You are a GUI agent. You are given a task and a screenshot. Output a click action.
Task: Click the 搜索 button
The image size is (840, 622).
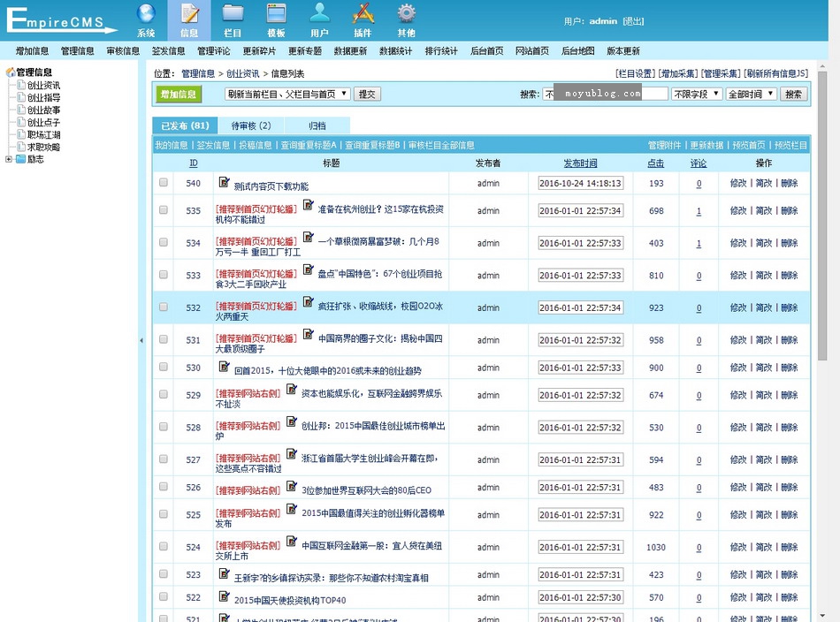[x=793, y=95]
